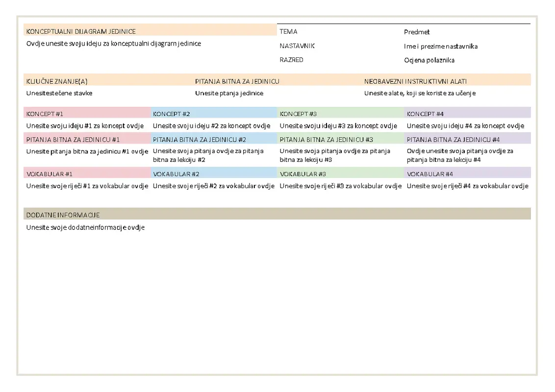
Task: Select 'Ime i prezime nastavnika' placeholder
Action: point(441,47)
